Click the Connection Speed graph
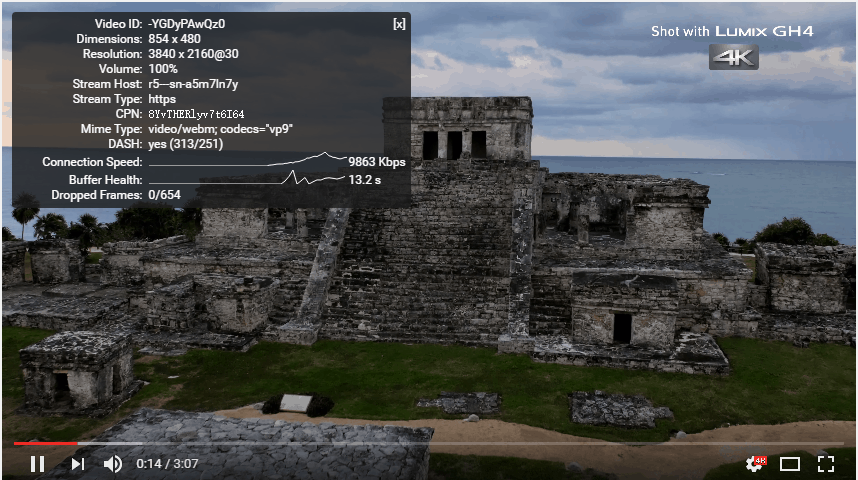Screen dimensions: 858x480 pos(247,160)
